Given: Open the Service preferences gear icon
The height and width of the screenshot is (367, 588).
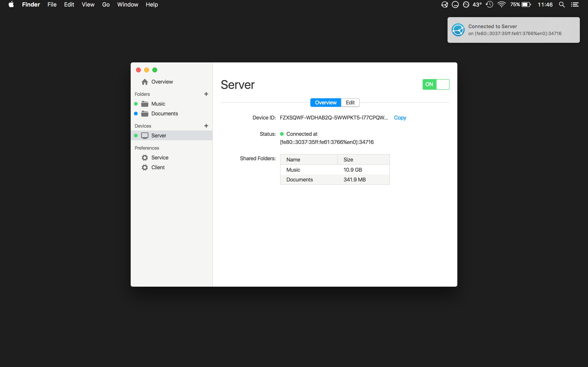Looking at the screenshot, I should [145, 158].
